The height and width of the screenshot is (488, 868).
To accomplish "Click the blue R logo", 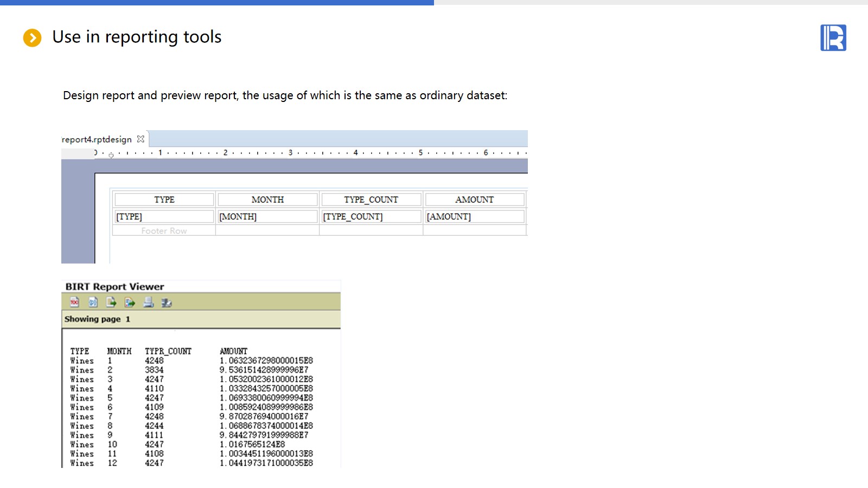I will pos(833,38).
